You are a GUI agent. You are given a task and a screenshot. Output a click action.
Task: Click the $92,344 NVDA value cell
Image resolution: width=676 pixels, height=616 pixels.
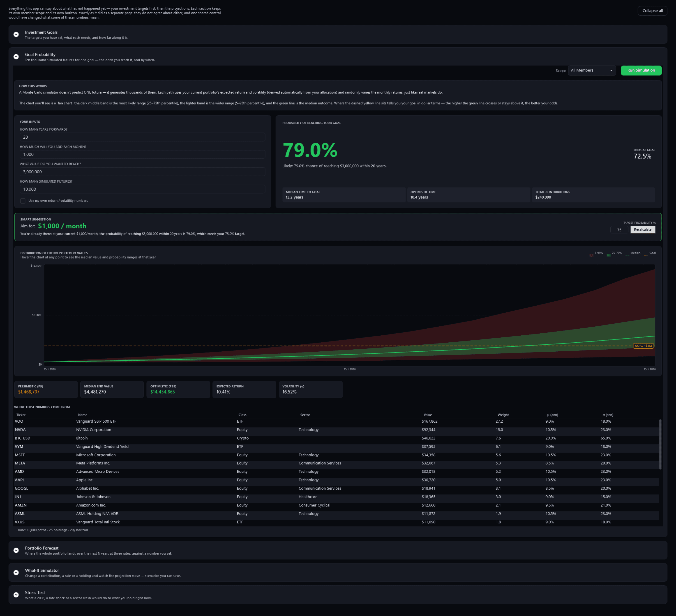(429, 430)
